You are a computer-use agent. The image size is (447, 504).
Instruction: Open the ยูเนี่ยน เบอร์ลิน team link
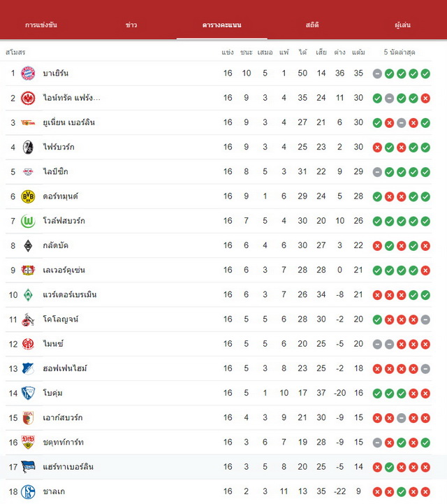tap(69, 122)
